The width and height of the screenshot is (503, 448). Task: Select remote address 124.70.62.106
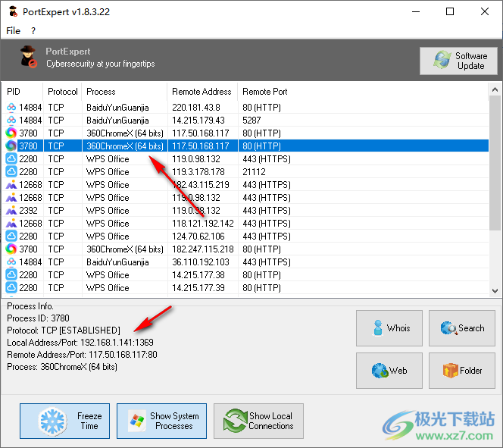[198, 237]
